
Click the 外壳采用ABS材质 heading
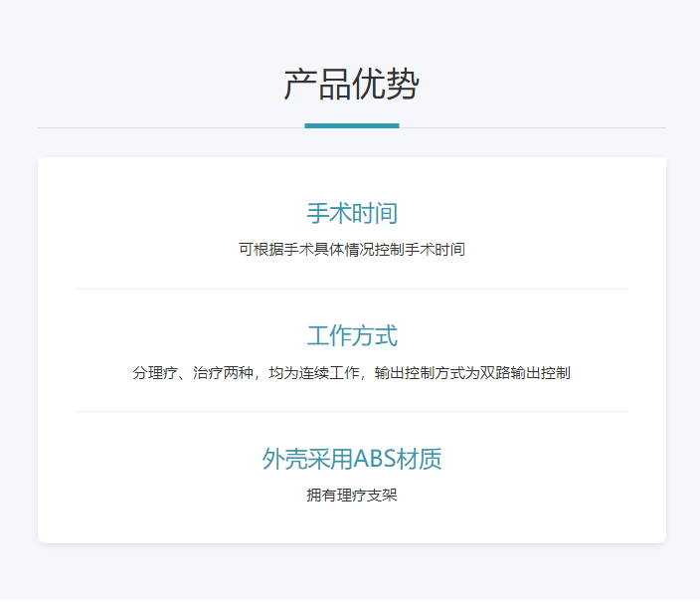351,459
